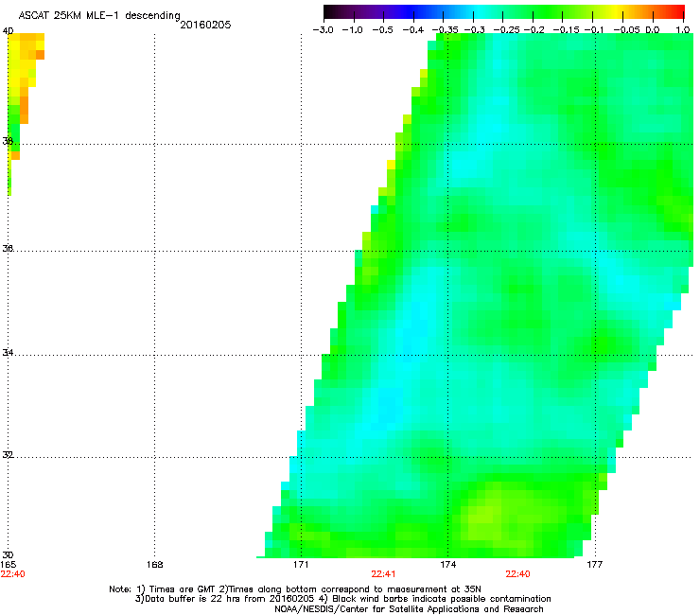Select the "-0.4" color scale label
The width and height of the screenshot is (700, 615).
[x=413, y=30]
